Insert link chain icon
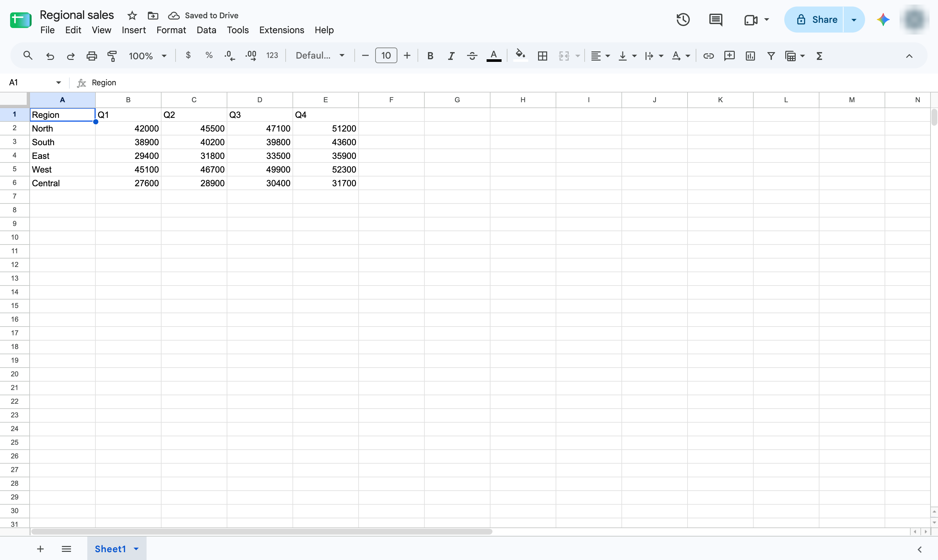 [x=708, y=56]
